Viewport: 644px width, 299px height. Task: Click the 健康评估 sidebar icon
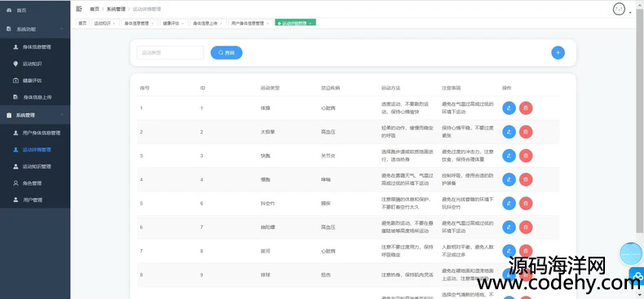(15, 81)
